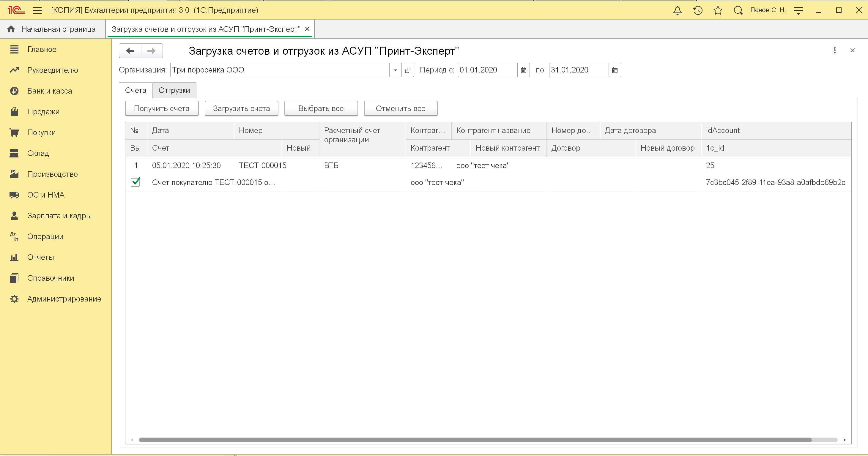868x456 pixels.
Task: Open Банк и касса section
Action: (50, 91)
